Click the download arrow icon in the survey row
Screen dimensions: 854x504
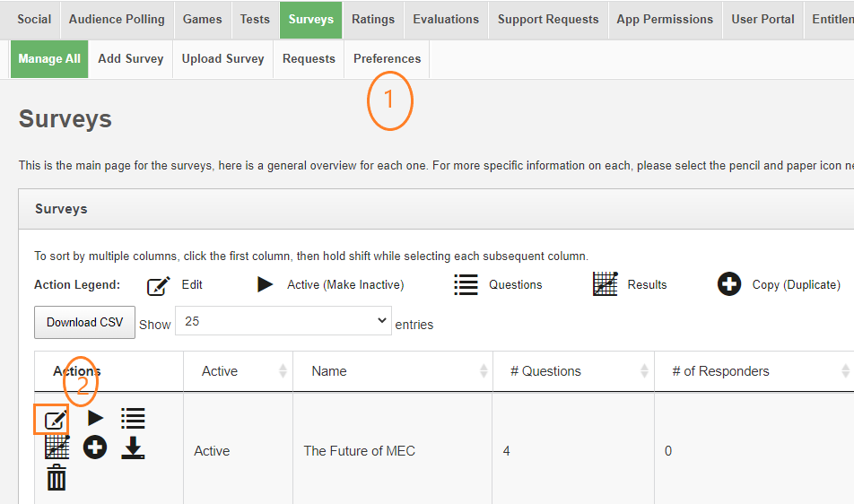click(133, 448)
